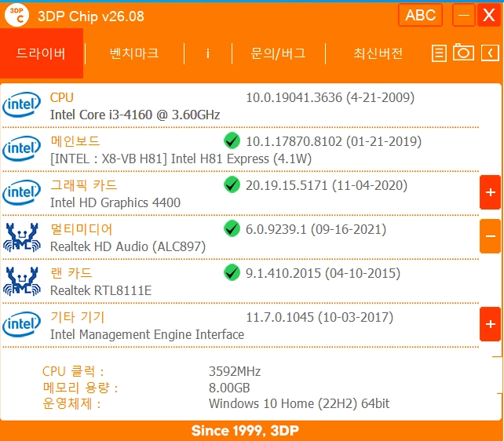This screenshot has height=441, width=504.
Task: Click graphics version 20.19.15.5171
Action: (287, 186)
